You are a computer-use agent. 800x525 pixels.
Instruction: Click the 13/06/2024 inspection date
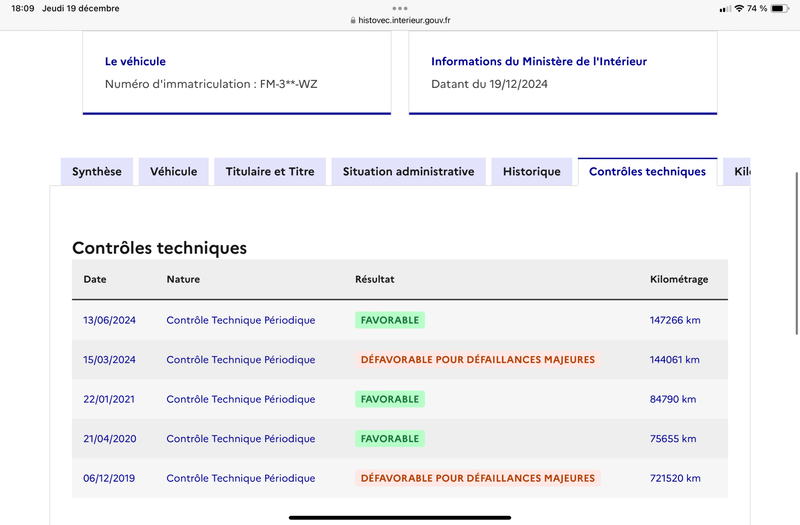click(109, 320)
